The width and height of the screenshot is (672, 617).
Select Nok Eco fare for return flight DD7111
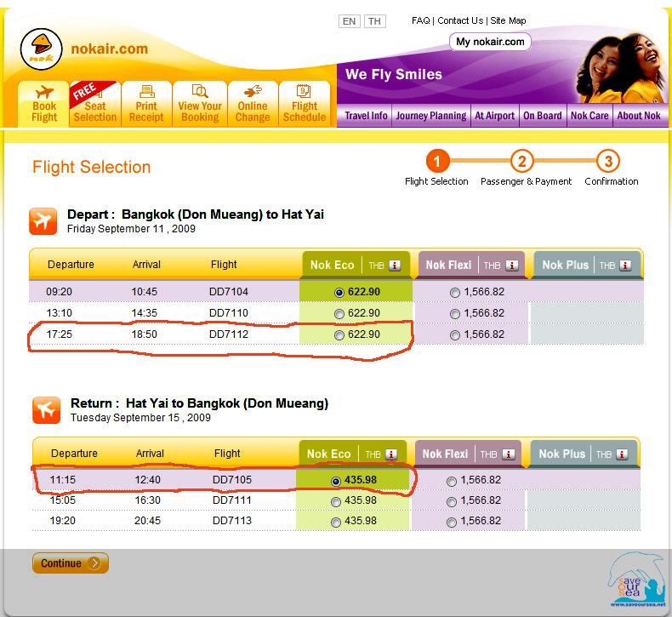[337, 502]
